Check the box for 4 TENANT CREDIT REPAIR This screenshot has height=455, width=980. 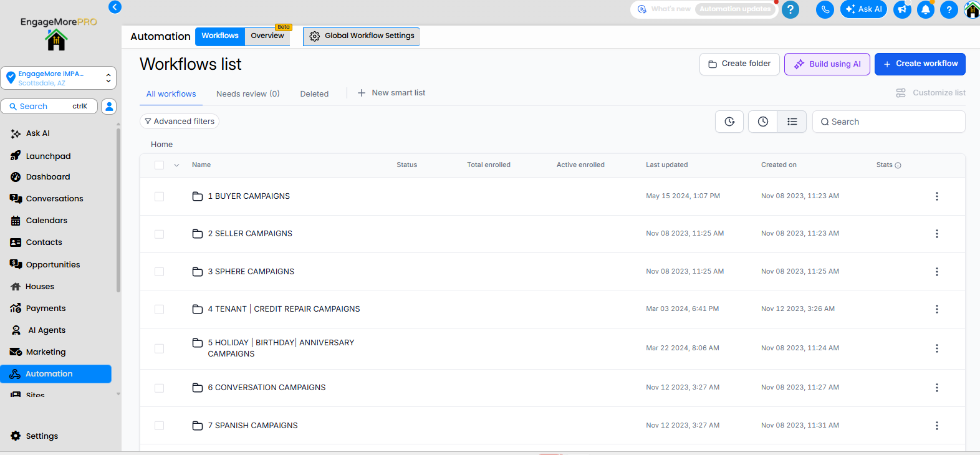160,309
